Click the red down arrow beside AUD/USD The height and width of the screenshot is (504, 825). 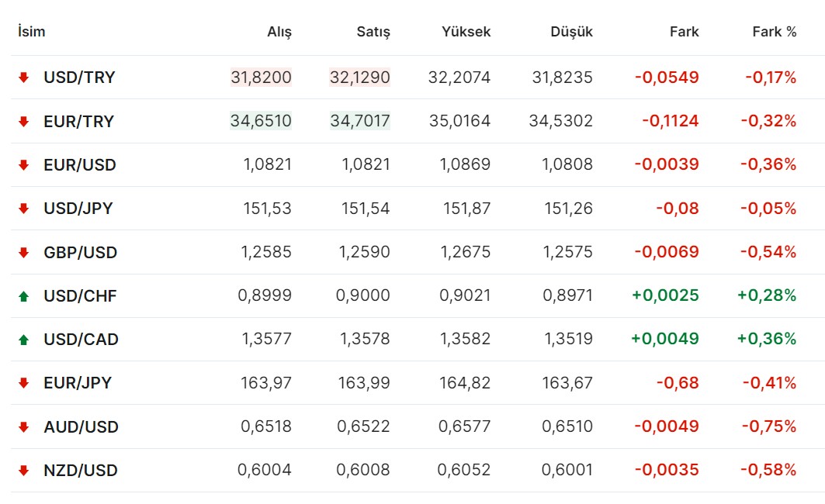(x=23, y=427)
